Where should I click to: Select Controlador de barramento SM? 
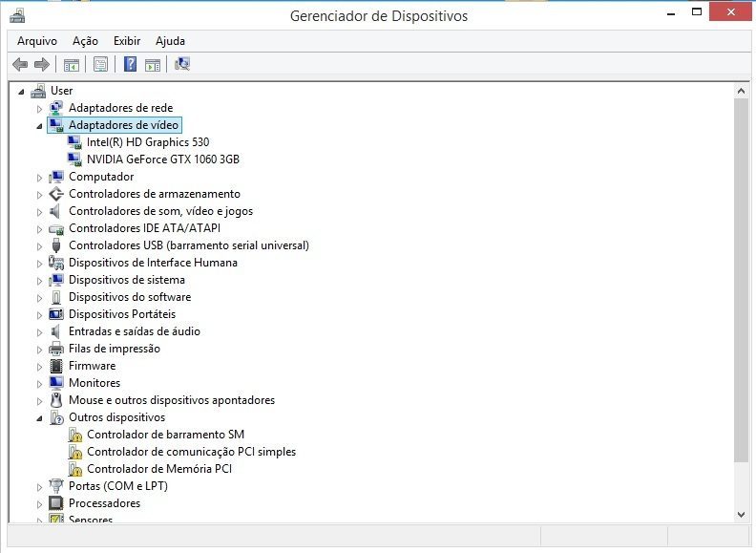tap(165, 435)
